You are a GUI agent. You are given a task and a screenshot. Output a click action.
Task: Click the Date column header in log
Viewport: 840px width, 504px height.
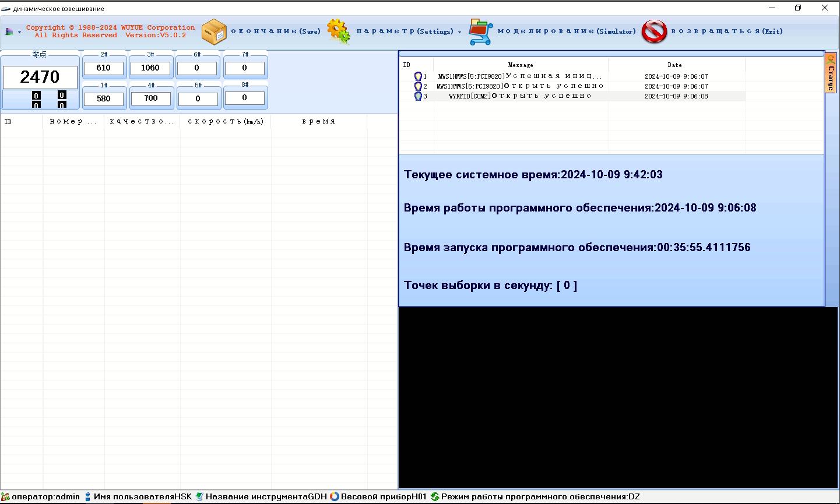click(674, 65)
